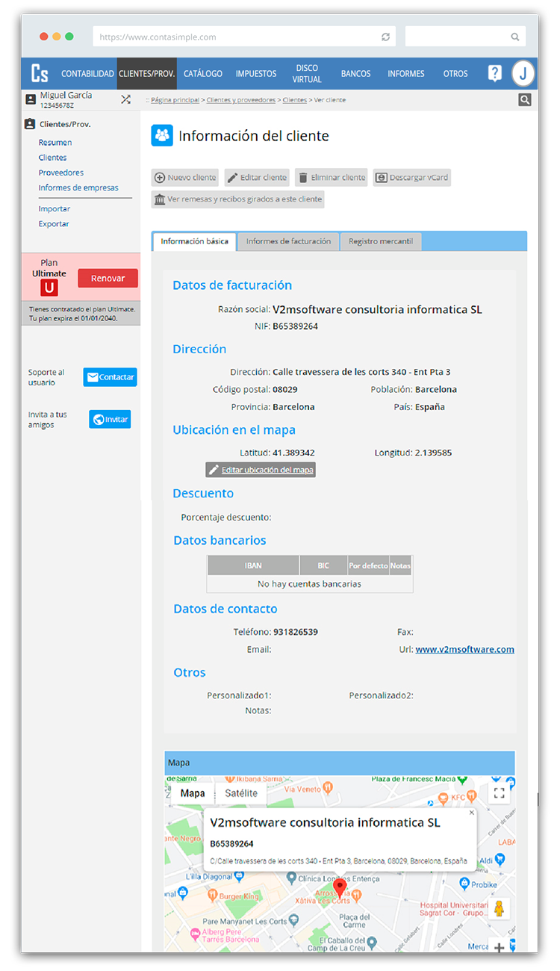Switch to Informes de facturación tab
The width and height of the screenshot is (560, 971).
pyautogui.click(x=288, y=241)
